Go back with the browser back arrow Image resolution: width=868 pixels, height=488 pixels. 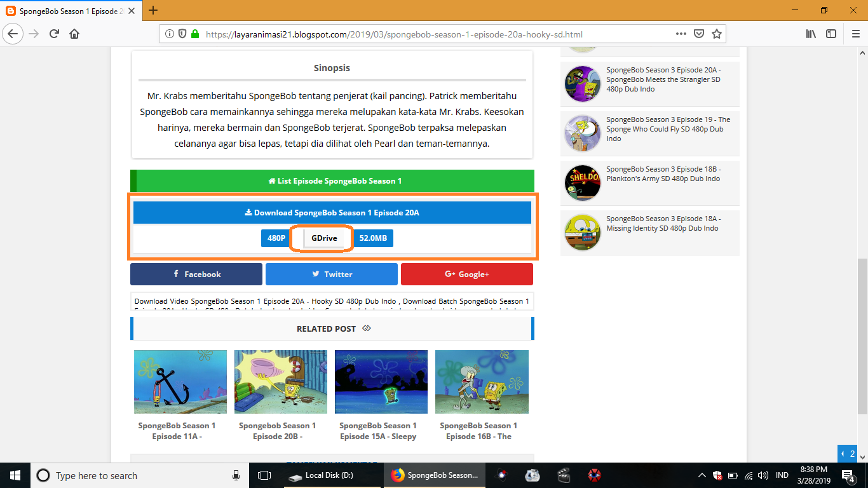pyautogui.click(x=13, y=34)
